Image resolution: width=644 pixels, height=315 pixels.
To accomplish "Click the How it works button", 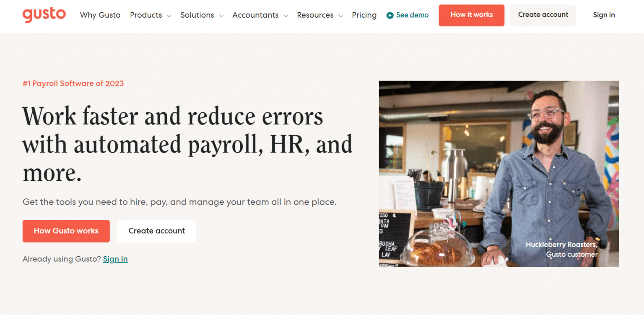I will [472, 15].
